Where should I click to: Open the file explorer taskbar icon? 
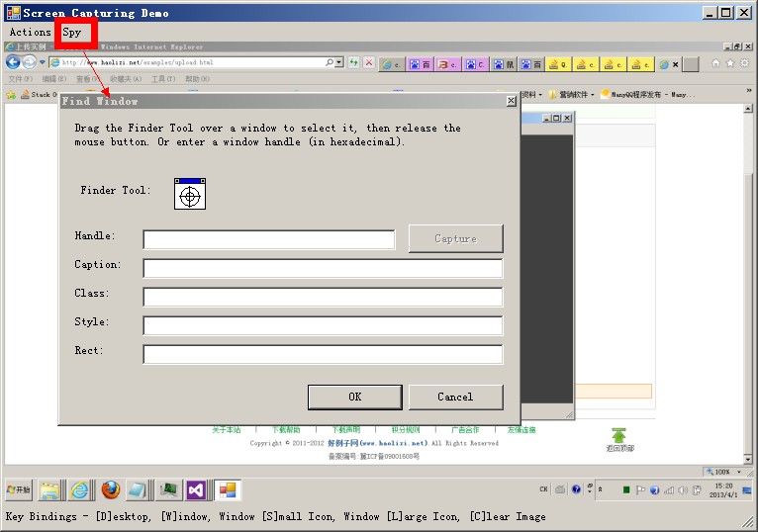click(49, 489)
